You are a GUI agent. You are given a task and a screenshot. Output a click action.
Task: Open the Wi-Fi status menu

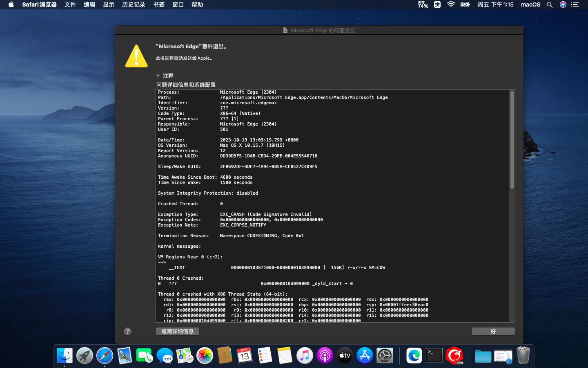point(451,4)
